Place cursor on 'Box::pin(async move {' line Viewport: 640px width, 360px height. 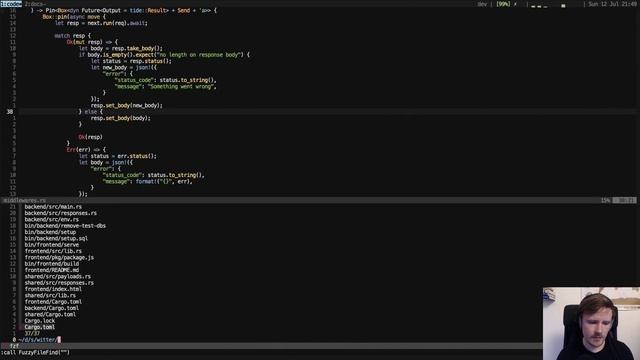click(74, 17)
